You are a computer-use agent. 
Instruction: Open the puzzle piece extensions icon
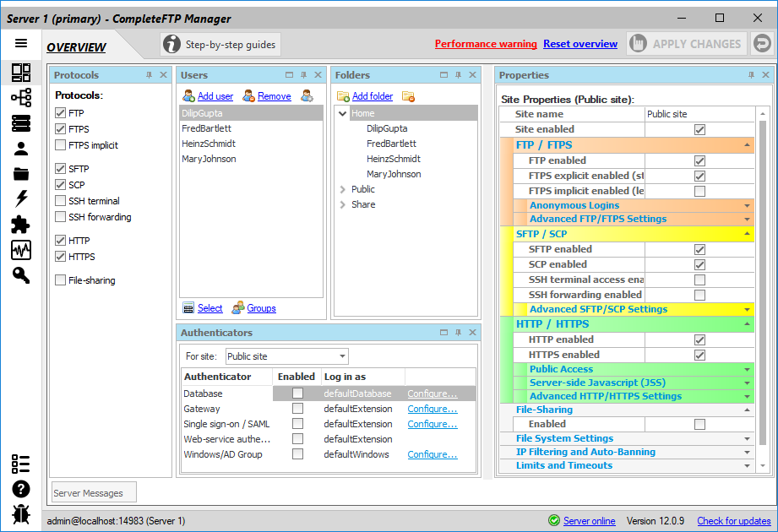click(x=21, y=225)
